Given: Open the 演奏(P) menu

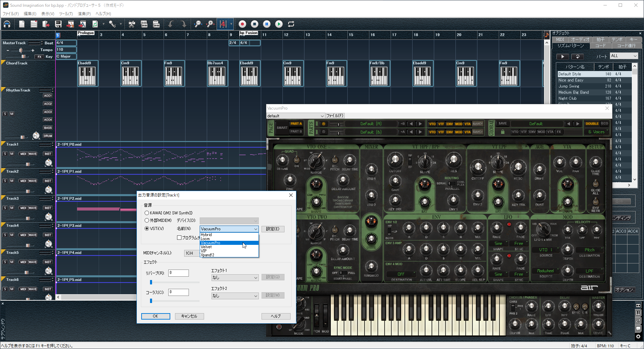Looking at the screenshot, I should click(84, 14).
